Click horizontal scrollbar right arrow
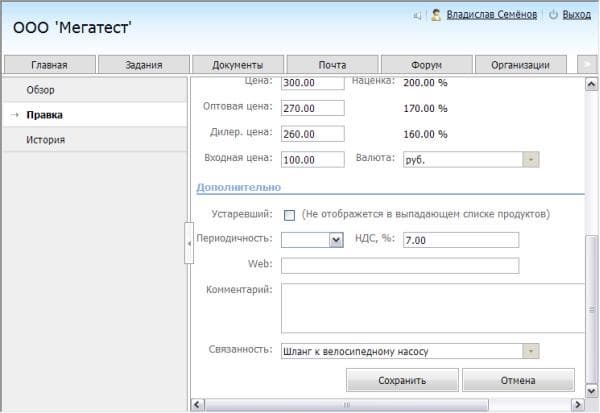600x413 pixels. tap(577, 405)
